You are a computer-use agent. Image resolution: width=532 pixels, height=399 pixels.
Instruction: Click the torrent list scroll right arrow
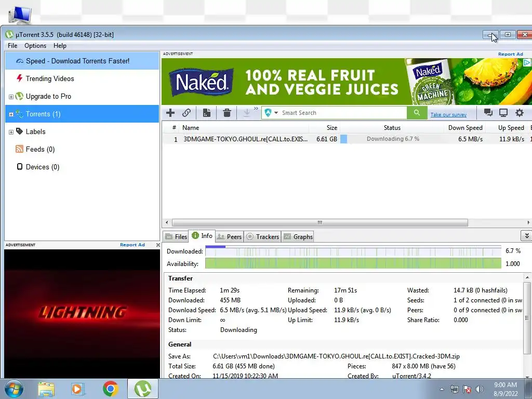tap(528, 222)
